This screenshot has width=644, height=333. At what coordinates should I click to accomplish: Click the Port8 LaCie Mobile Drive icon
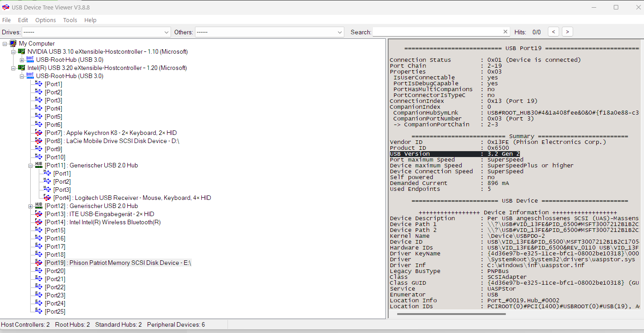[39, 141]
